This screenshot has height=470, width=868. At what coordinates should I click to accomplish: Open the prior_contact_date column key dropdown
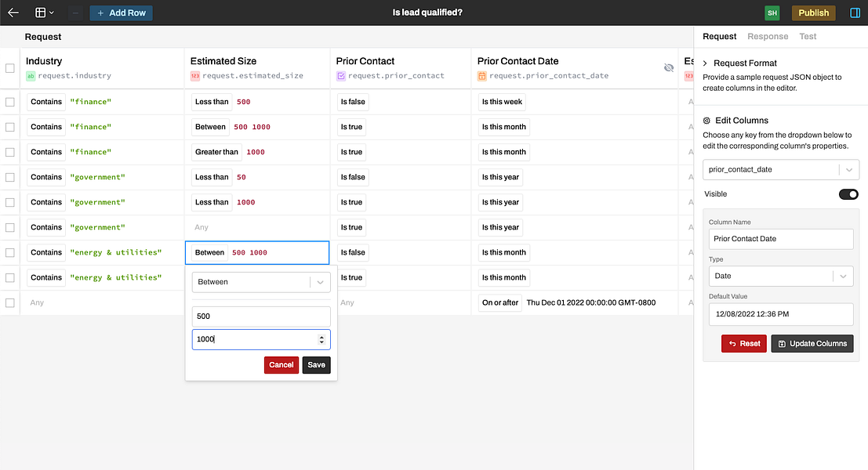click(x=780, y=170)
